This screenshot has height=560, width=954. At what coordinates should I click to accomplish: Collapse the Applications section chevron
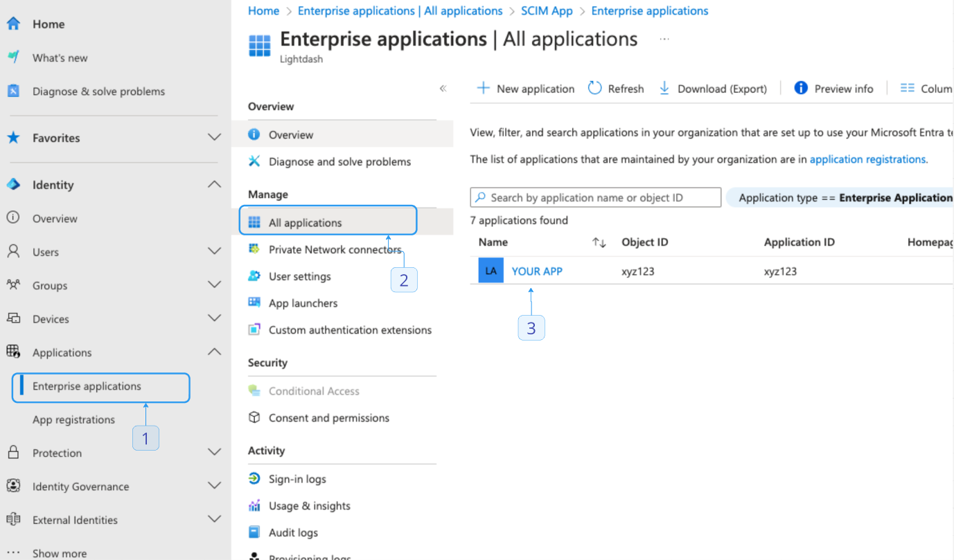(215, 352)
